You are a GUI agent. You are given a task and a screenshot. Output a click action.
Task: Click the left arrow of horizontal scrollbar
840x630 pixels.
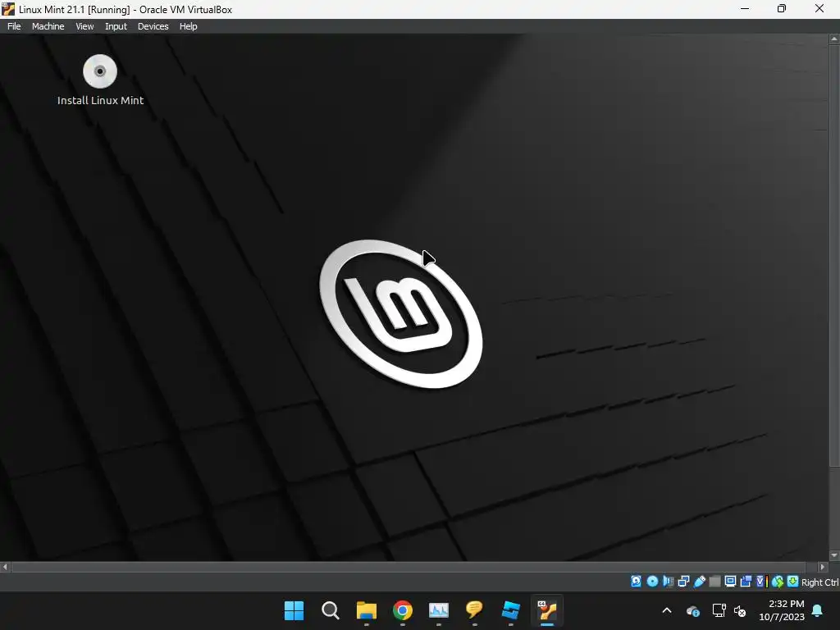coord(5,566)
